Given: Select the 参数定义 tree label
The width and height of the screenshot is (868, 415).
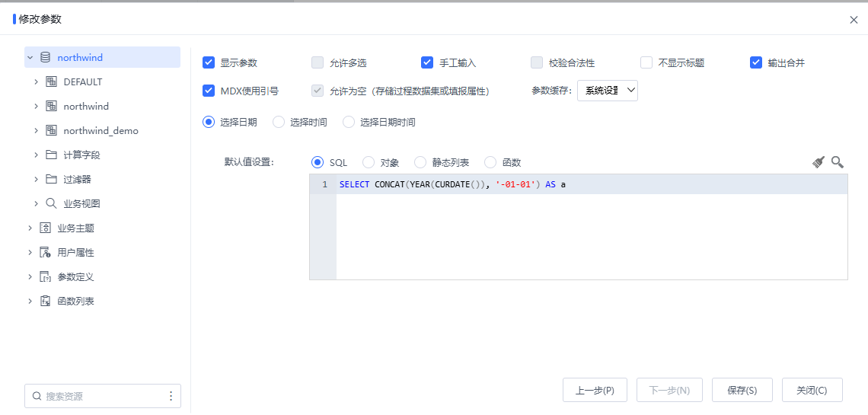Looking at the screenshot, I should (76, 276).
